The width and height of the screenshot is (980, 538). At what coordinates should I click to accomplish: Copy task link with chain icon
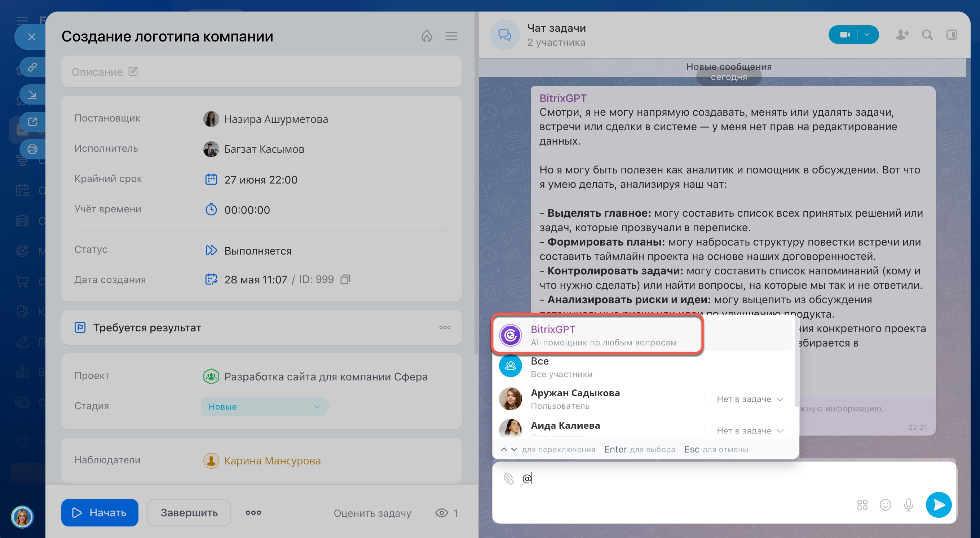tap(32, 67)
